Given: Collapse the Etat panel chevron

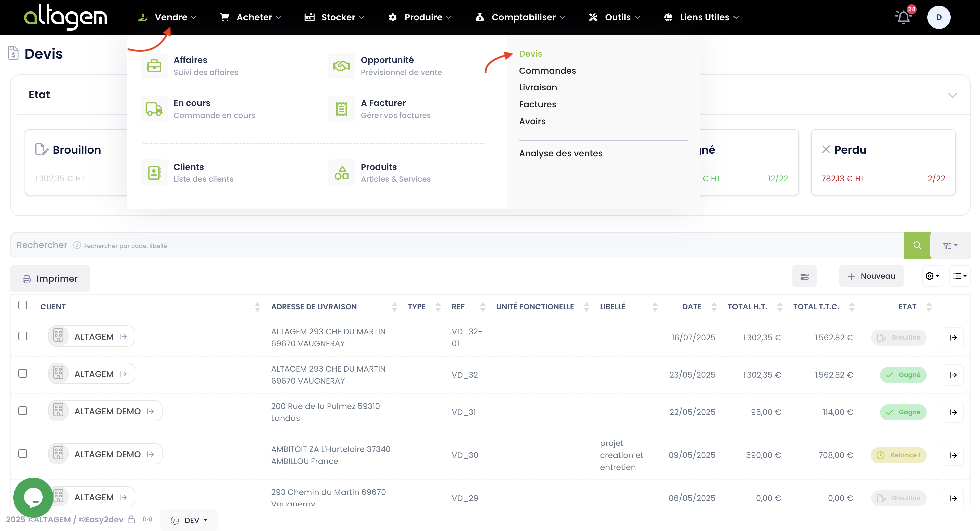Looking at the screenshot, I should tap(953, 95).
